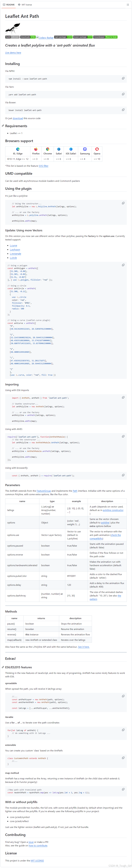Click the Chrome browser icon
Viewport: 132px width, 868px height.
(47, 149)
